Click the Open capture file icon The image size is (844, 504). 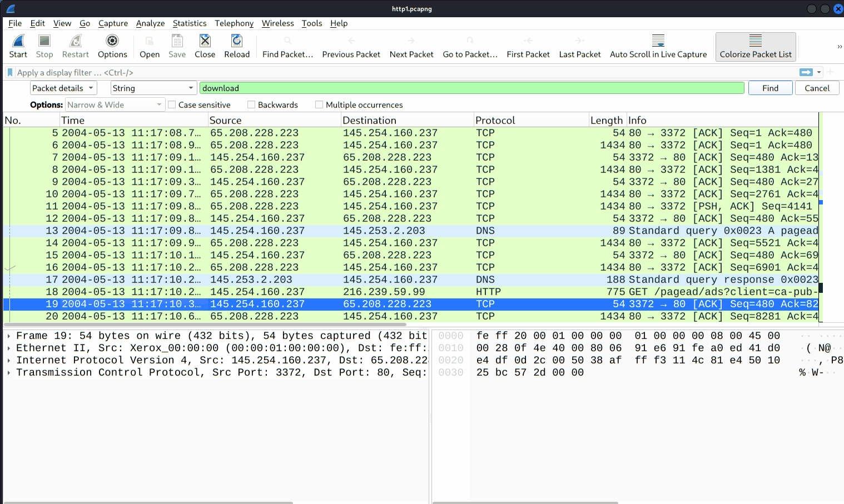[x=149, y=41]
